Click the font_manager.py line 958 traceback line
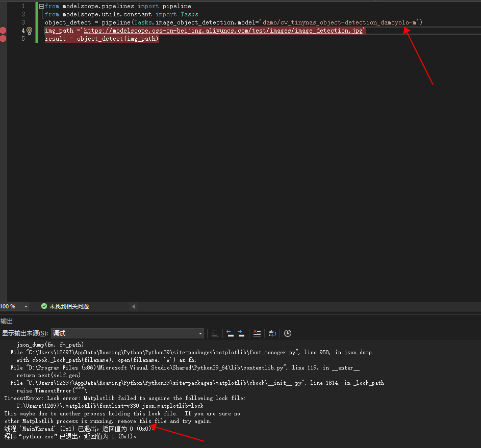Image resolution: width=481 pixels, height=448 pixels. click(191, 352)
